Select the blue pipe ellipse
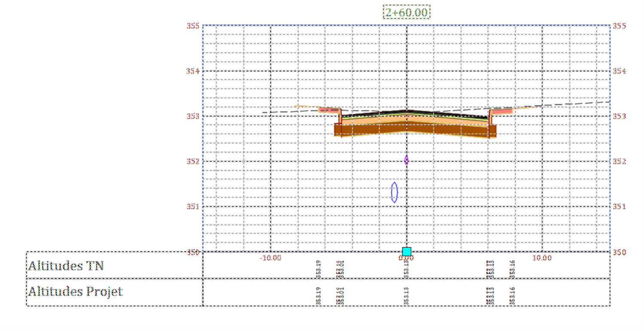Screen dimensions: 644x330 (394, 192)
